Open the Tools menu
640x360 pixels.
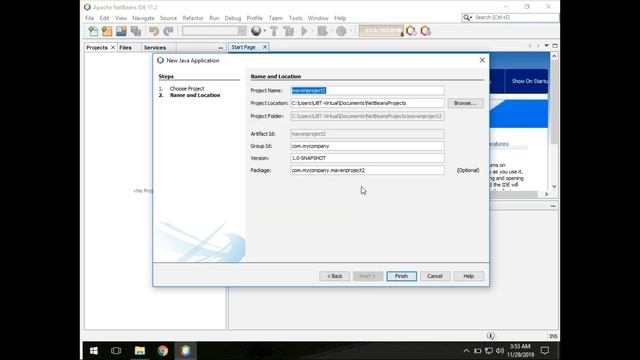[x=295, y=18]
